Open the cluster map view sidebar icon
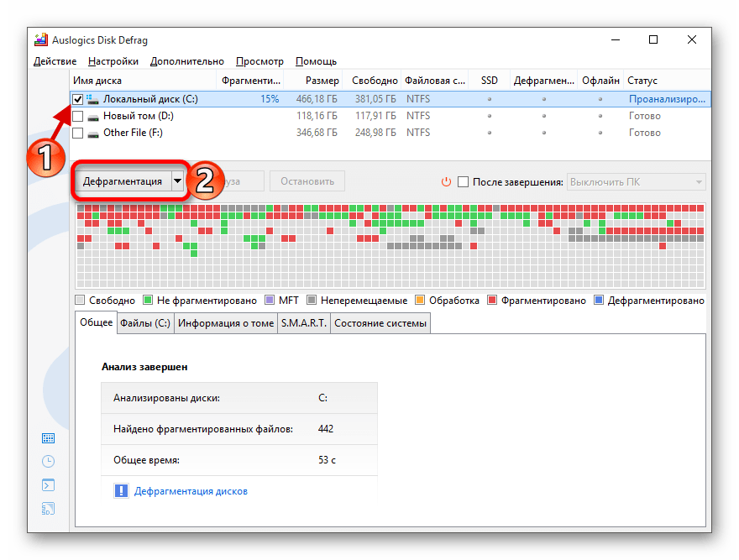 pyautogui.click(x=48, y=438)
